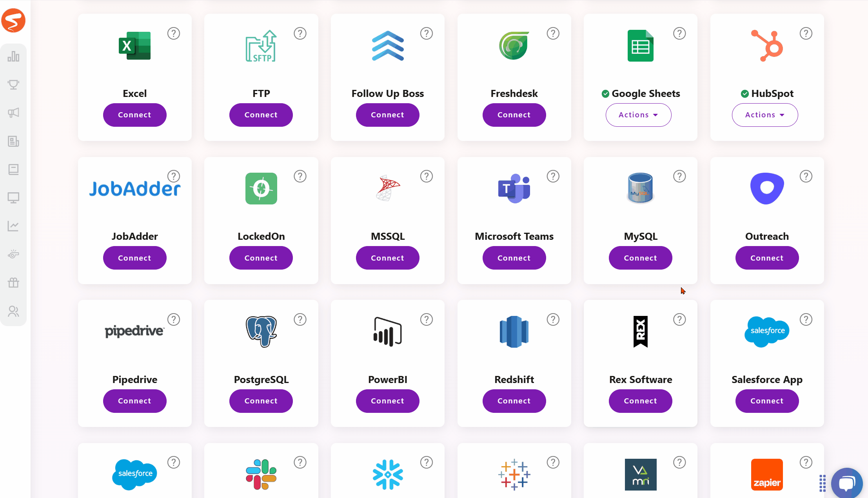The height and width of the screenshot is (498, 868).
Task: Click the Zapier help question mark icon
Action: 806,462
